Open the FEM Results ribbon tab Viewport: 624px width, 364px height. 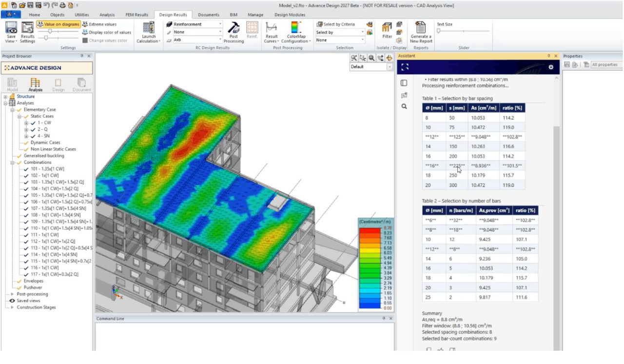pos(136,15)
